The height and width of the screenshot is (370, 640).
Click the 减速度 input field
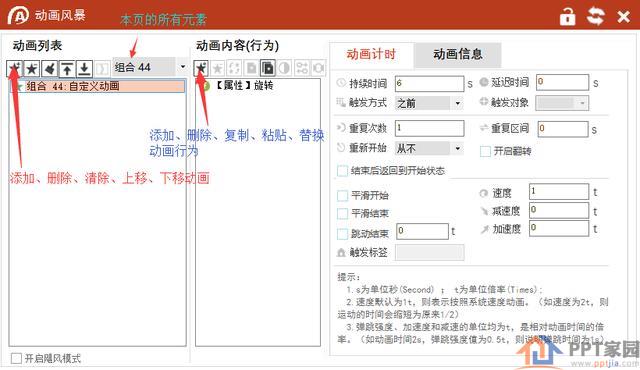pos(559,210)
